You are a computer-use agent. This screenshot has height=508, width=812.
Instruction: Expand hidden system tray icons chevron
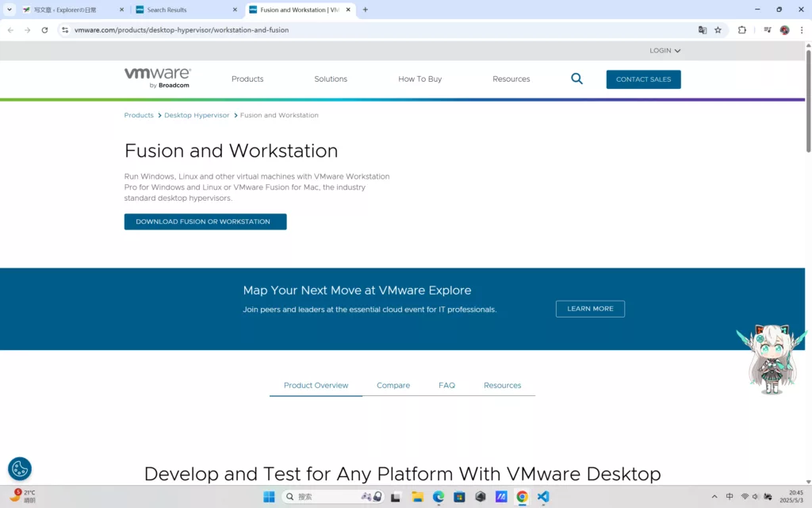tap(714, 497)
